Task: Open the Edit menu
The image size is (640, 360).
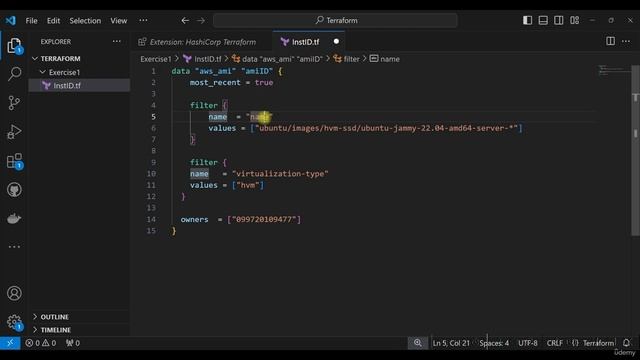Action: tap(53, 20)
